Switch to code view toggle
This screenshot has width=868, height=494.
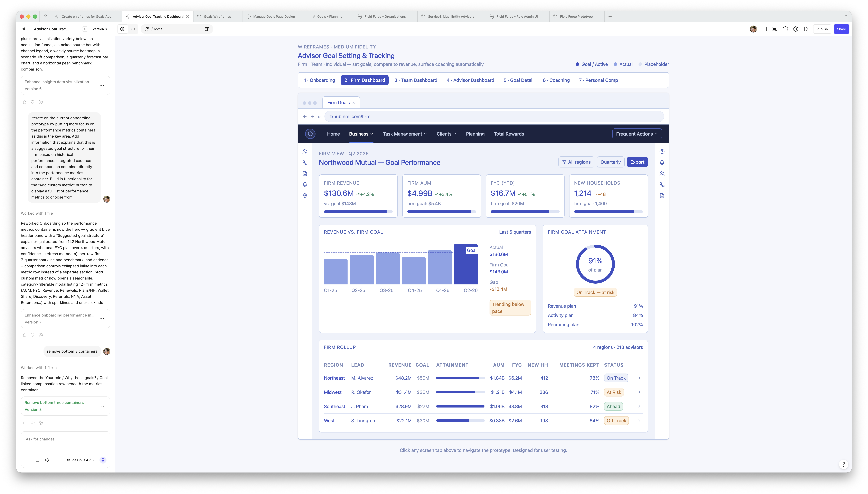pyautogui.click(x=133, y=29)
